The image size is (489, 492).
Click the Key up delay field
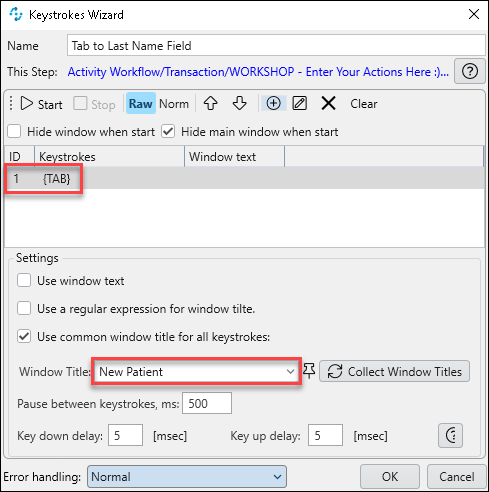[x=325, y=435]
